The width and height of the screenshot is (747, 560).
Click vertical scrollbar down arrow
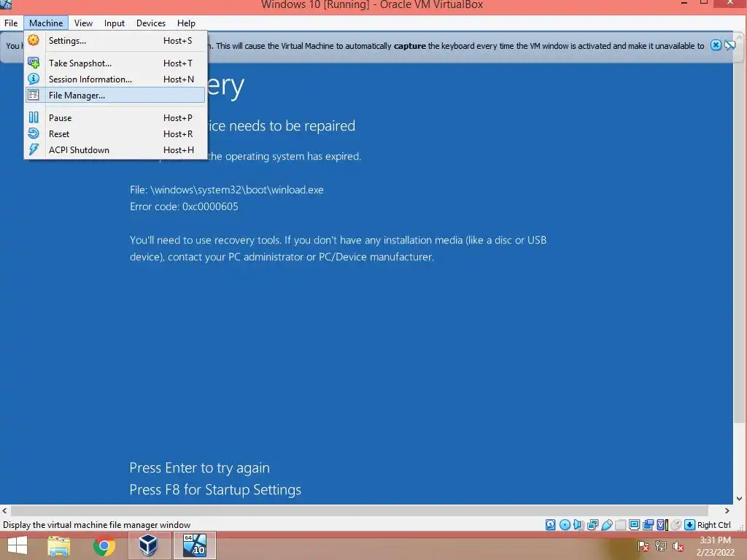pyautogui.click(x=740, y=499)
